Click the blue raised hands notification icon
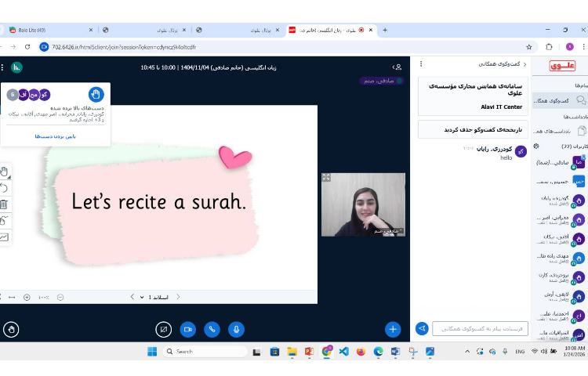 tap(96, 94)
